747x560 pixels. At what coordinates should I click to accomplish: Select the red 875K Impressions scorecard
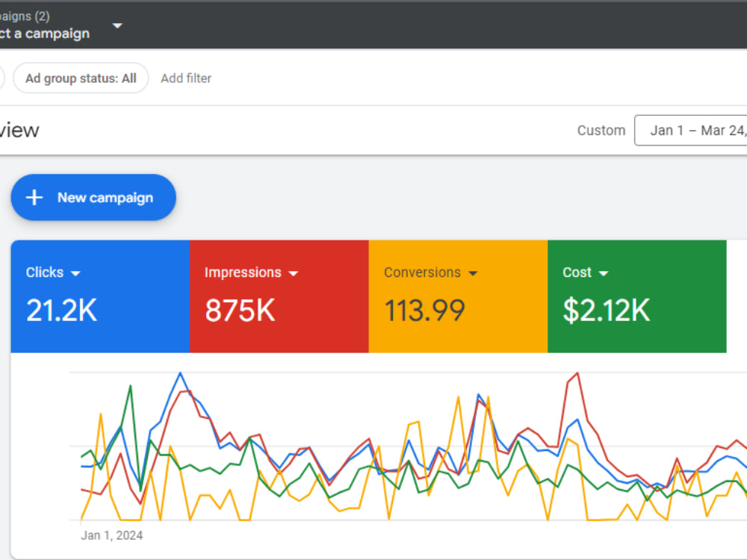(279, 296)
